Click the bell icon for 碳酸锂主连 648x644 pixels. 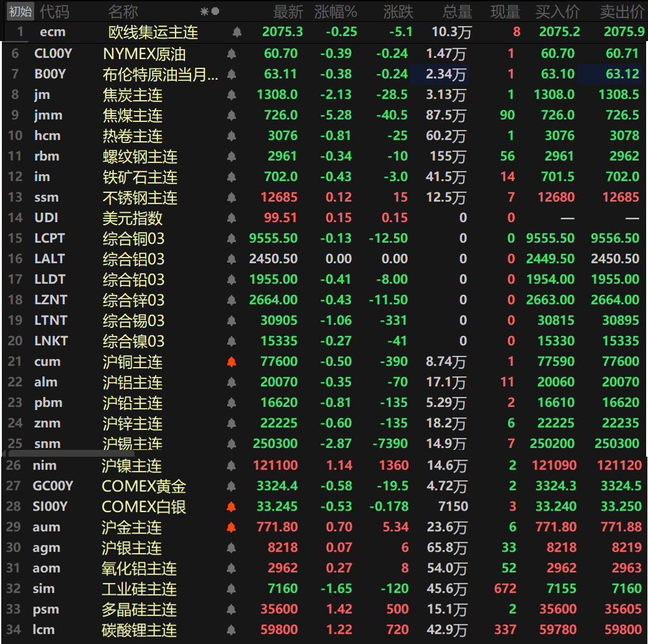(232, 630)
